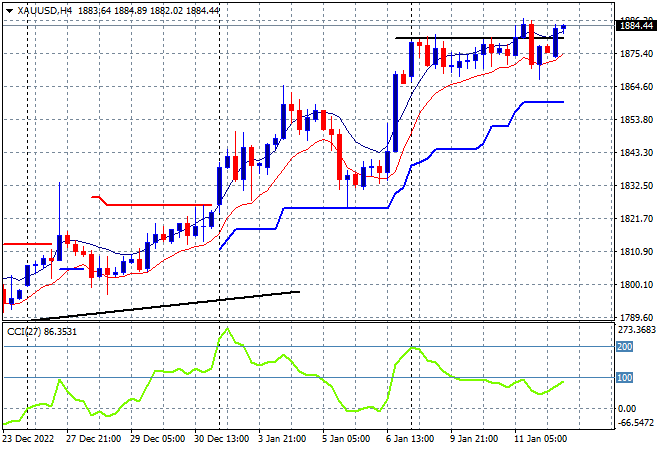Click the triangle arrow beside XAUUSD,H4
Viewport: 660px width, 450px height.
pyautogui.click(x=9, y=11)
